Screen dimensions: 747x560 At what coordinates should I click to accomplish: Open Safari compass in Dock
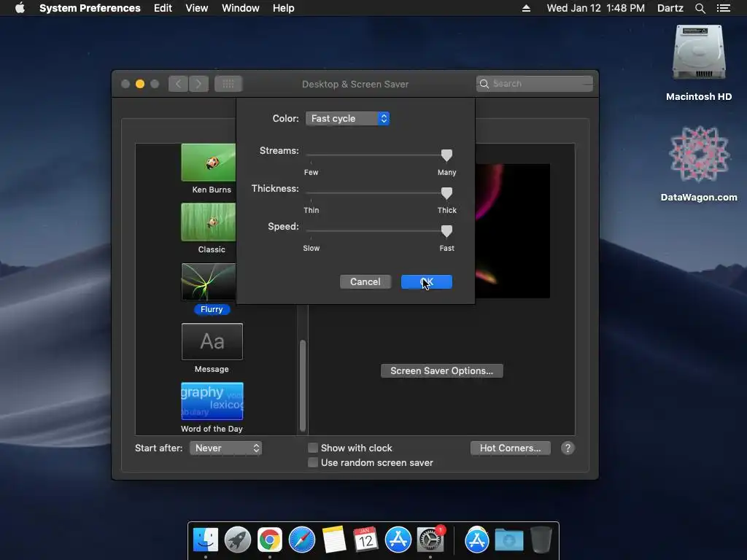tap(301, 540)
